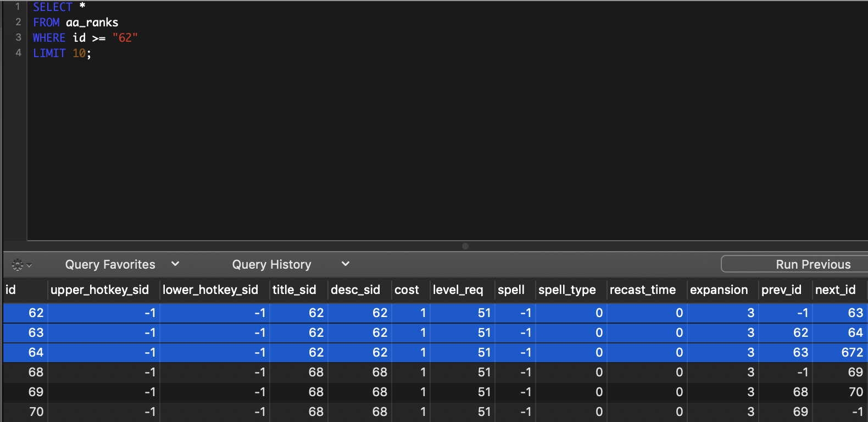868x422 pixels.
Task: Sort by the next_id column
Action: tap(835, 290)
